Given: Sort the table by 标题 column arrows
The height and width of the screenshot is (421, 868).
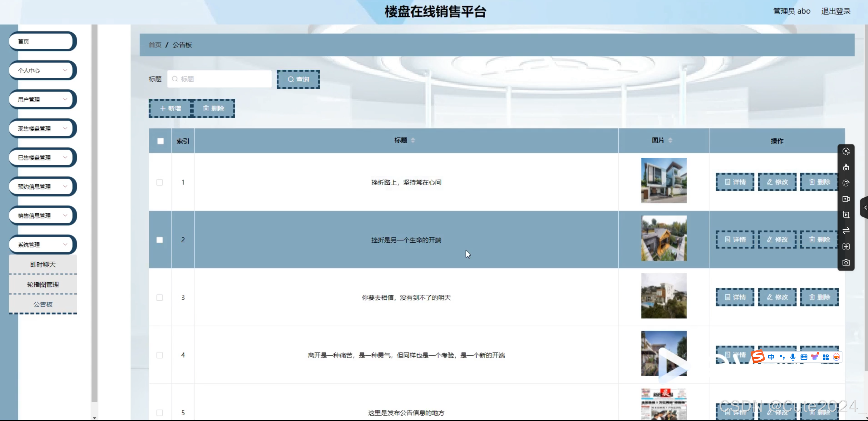Looking at the screenshot, I should point(413,140).
